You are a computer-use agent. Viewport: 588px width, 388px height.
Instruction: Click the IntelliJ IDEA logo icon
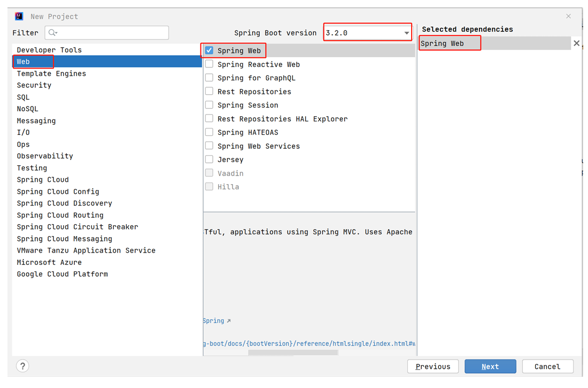19,16
